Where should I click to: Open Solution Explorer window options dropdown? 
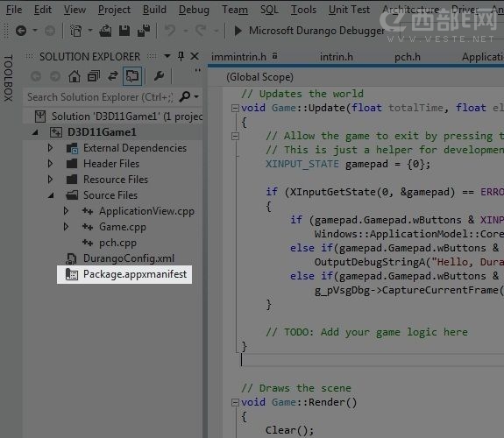(x=167, y=56)
